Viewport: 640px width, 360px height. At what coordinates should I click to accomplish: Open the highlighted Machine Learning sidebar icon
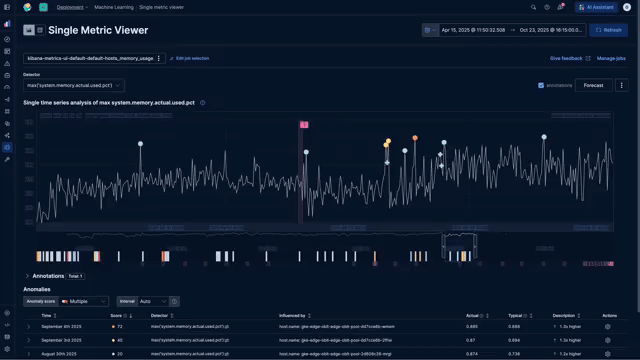click(x=7, y=147)
